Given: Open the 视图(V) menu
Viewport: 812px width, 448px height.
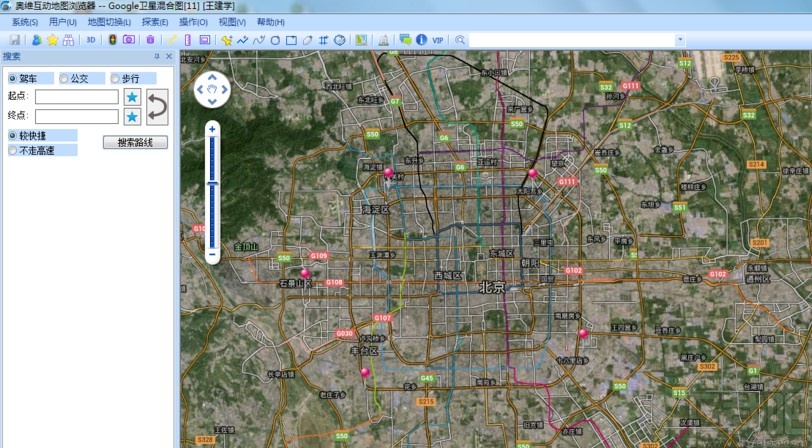Looking at the screenshot, I should [x=232, y=22].
